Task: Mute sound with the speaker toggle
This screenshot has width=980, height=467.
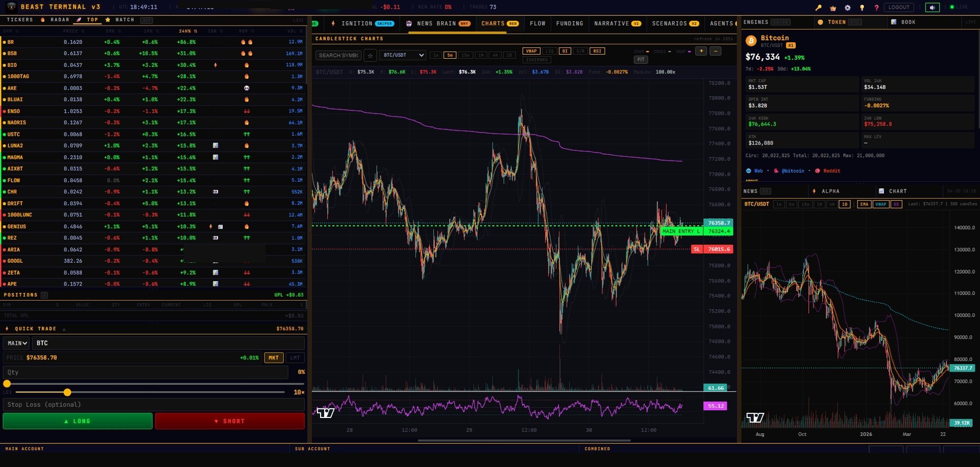Action: click(x=933, y=7)
